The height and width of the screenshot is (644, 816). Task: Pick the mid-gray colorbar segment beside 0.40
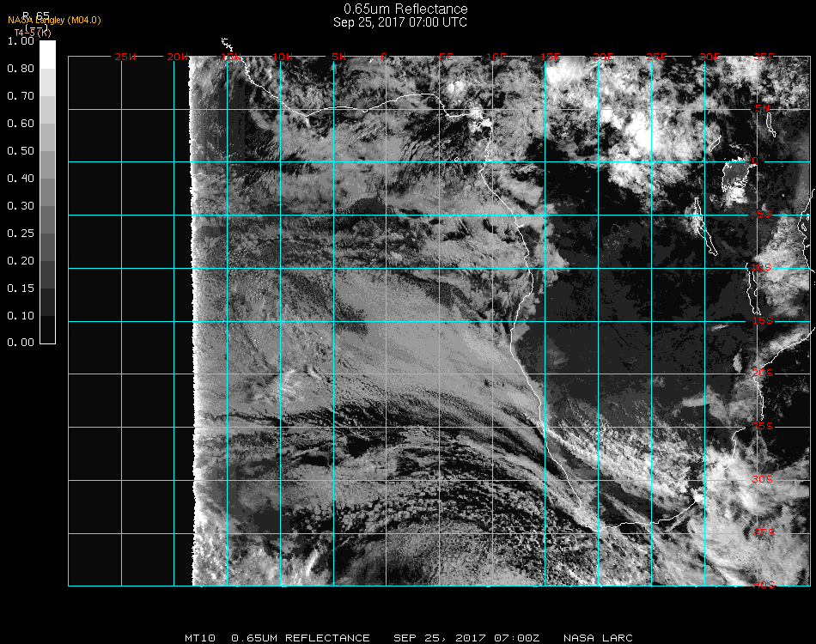click(47, 192)
